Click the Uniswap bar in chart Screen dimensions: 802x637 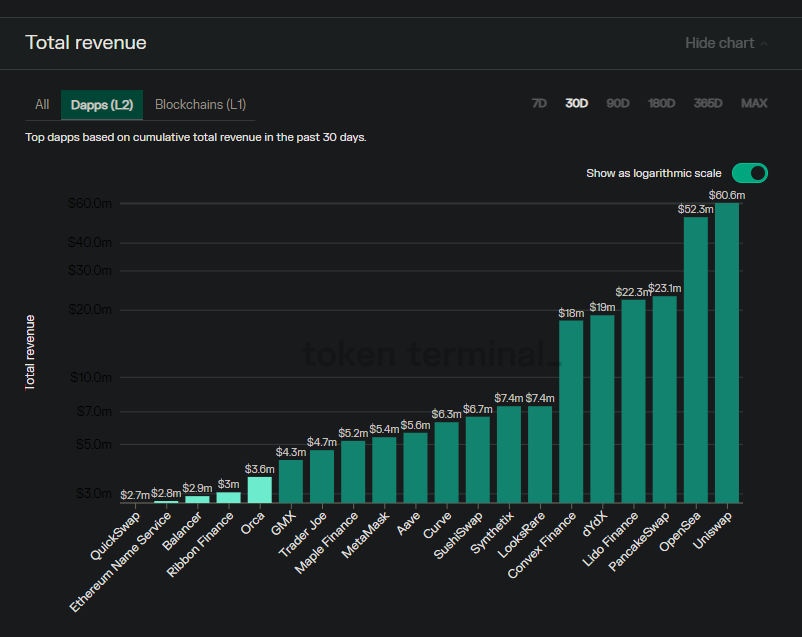(727, 353)
